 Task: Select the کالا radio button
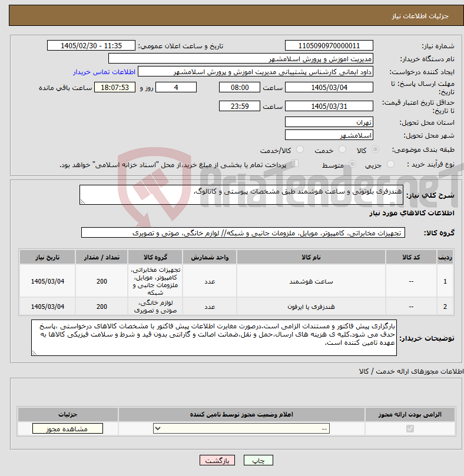pos(375,149)
